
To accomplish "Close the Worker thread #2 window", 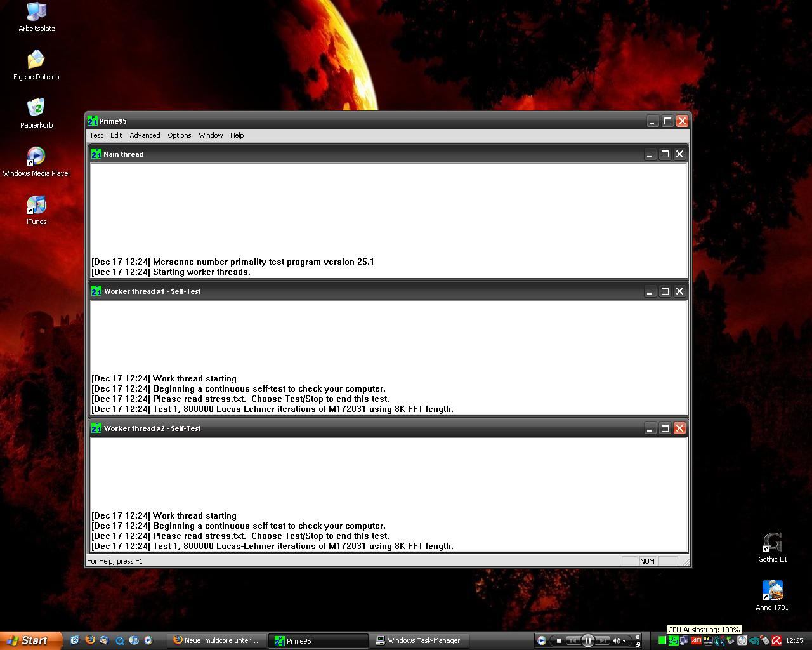I will 679,428.
